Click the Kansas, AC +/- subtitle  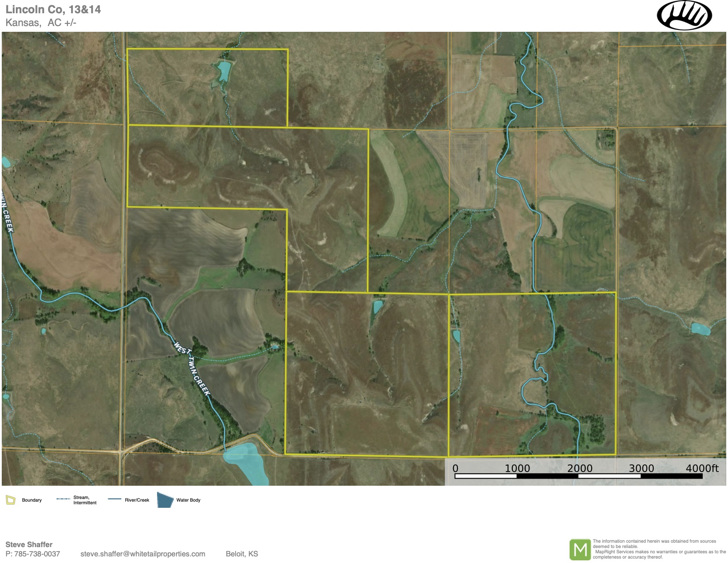41,23
